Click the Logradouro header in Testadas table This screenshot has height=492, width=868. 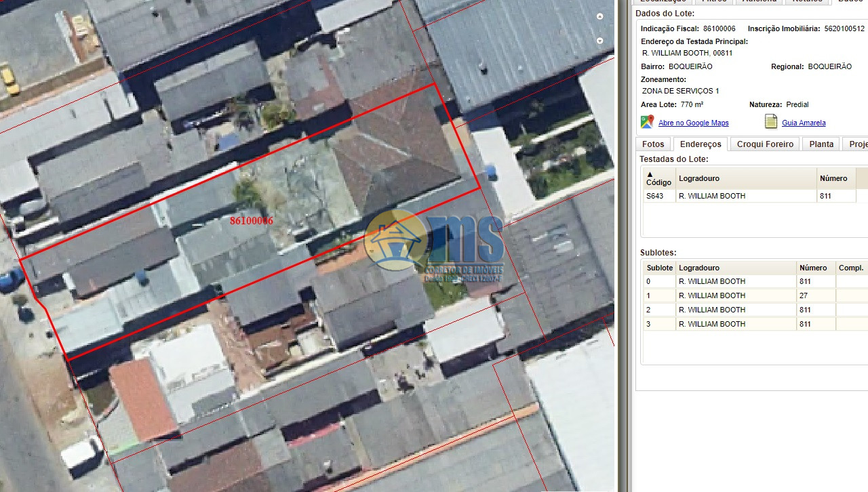(746, 178)
